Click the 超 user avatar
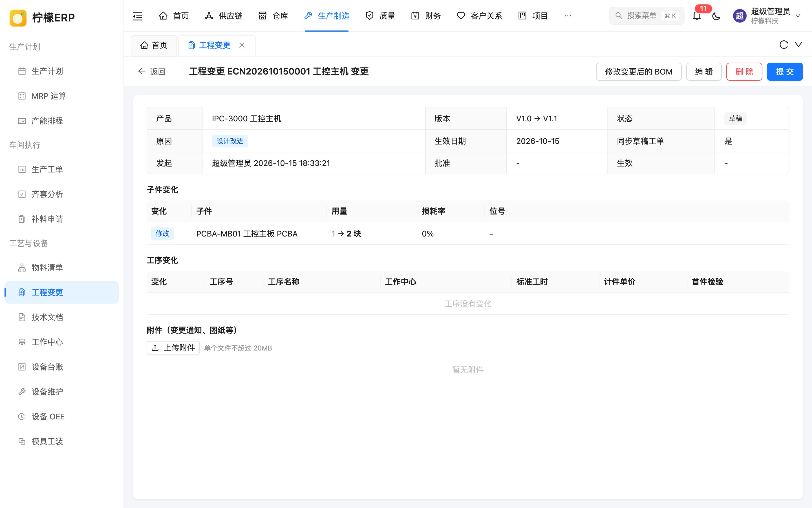Screen dimensions: 812x508 click(x=740, y=16)
